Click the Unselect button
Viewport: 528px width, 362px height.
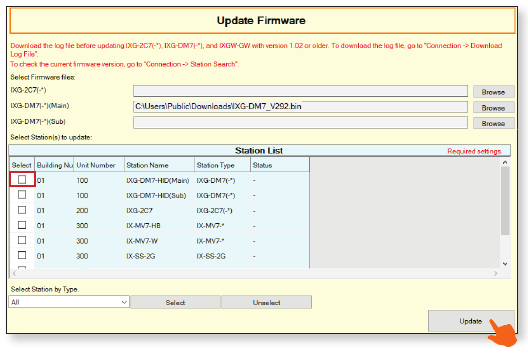point(266,302)
